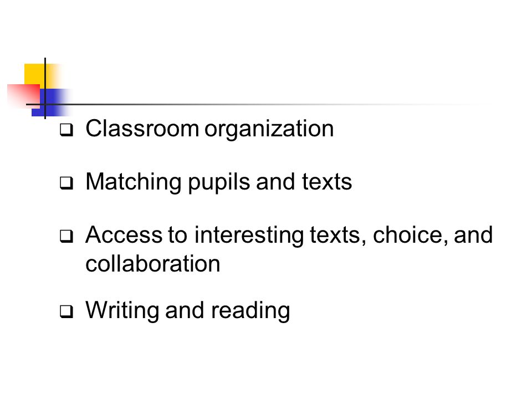Screen dimensions: 532x399
Task: Click the word "Classroom" in first bullet
Action: click(x=142, y=129)
